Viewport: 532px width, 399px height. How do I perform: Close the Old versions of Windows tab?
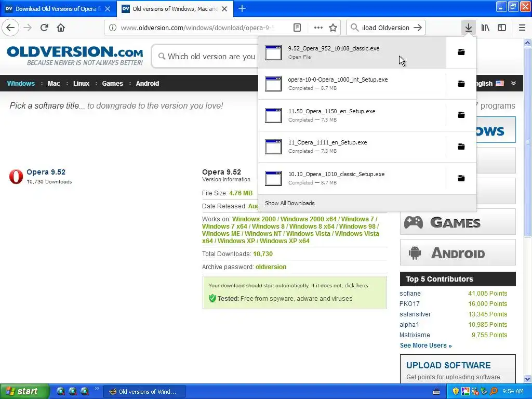(224, 9)
